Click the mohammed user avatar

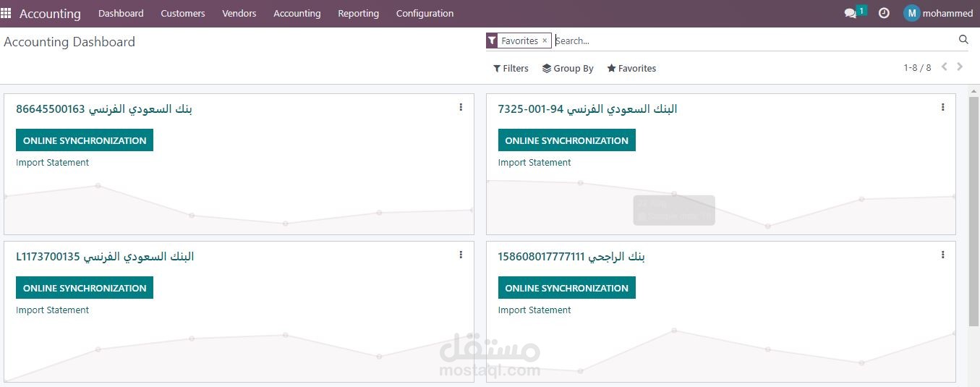click(x=912, y=13)
